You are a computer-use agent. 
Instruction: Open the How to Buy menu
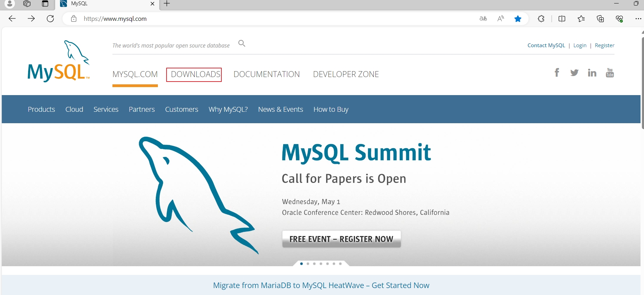click(x=331, y=109)
